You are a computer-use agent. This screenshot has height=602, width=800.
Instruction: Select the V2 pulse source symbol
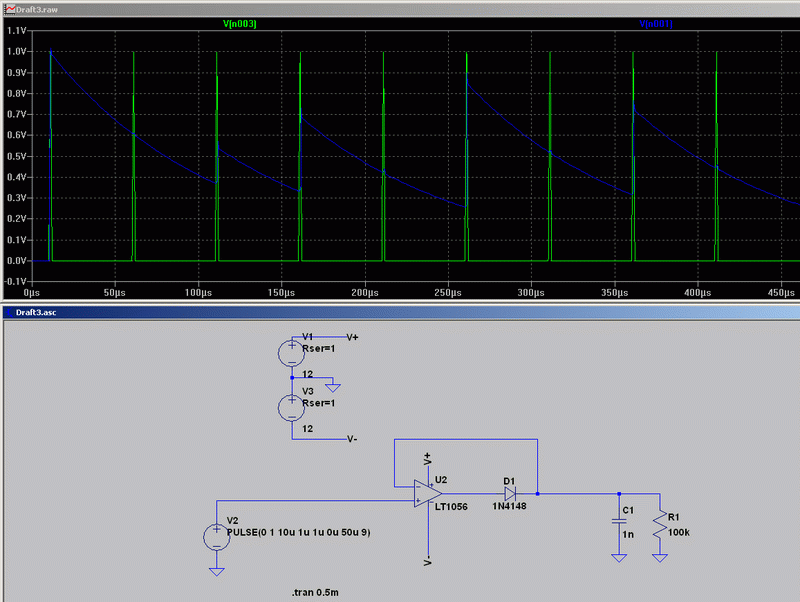click(217, 537)
